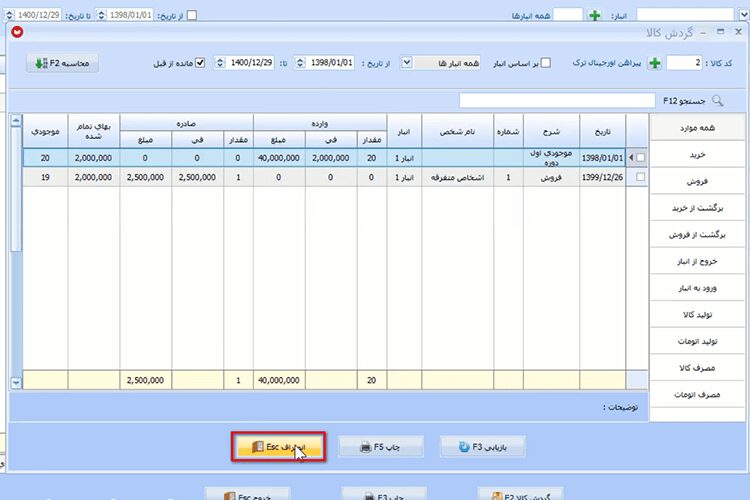Select مصرف کالا filter
Viewport: 750px width, 500px height.
click(697, 368)
